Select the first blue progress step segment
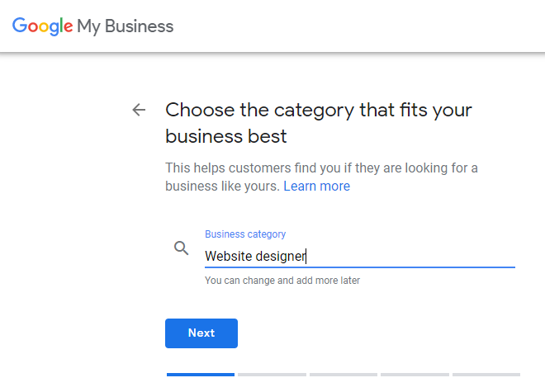 (x=201, y=375)
